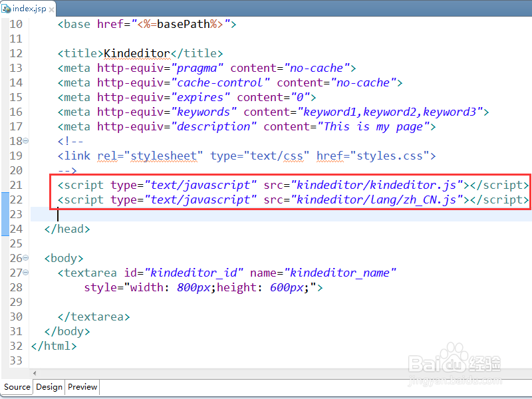This screenshot has height=399, width=532.
Task: Click the horizontal scrollbar left arrow
Action: (35, 373)
